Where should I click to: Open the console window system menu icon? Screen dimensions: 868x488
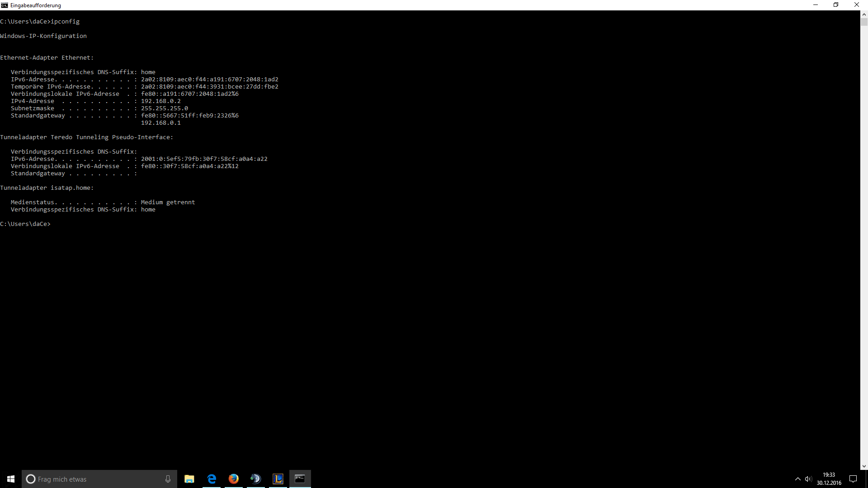(x=5, y=5)
